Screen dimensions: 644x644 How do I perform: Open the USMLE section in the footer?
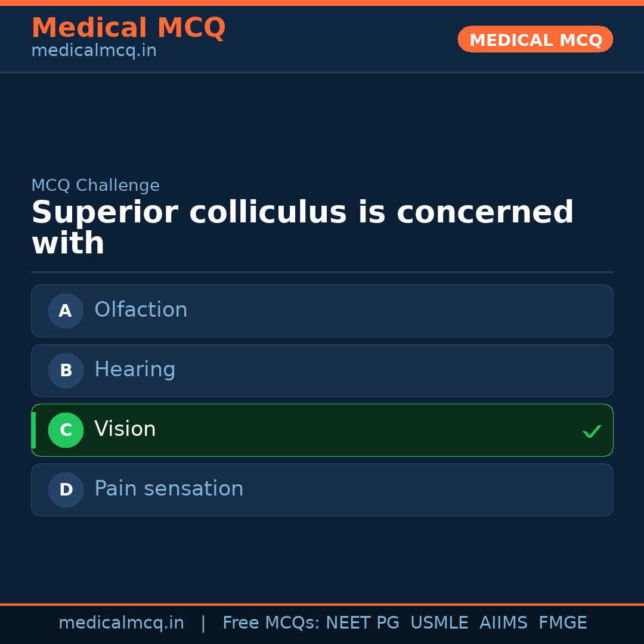[439, 623]
